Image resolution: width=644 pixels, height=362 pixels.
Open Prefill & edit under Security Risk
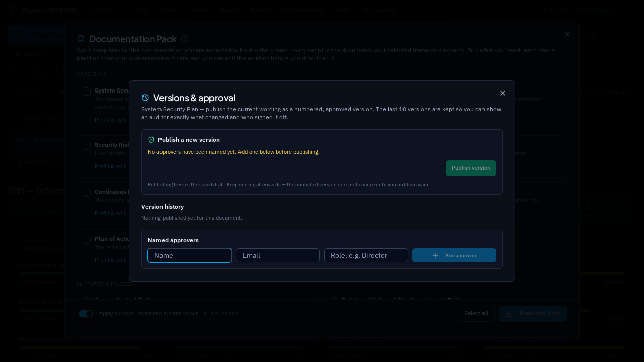click(110, 166)
